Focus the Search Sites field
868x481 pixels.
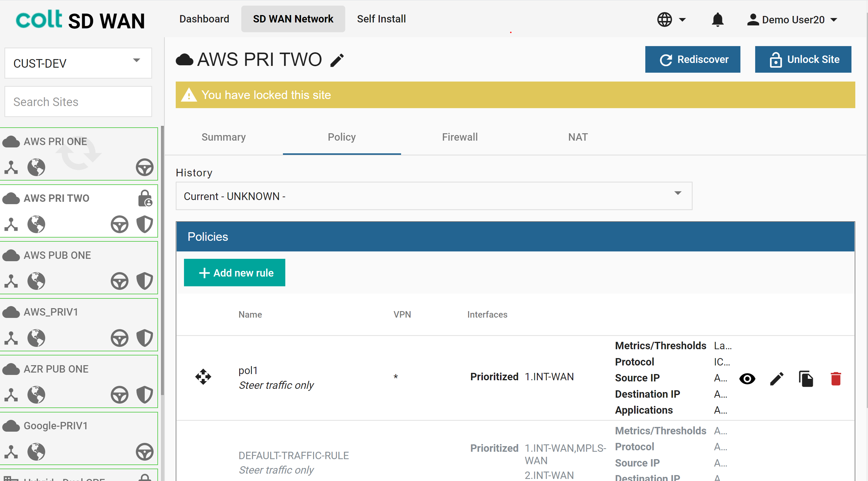pos(78,101)
